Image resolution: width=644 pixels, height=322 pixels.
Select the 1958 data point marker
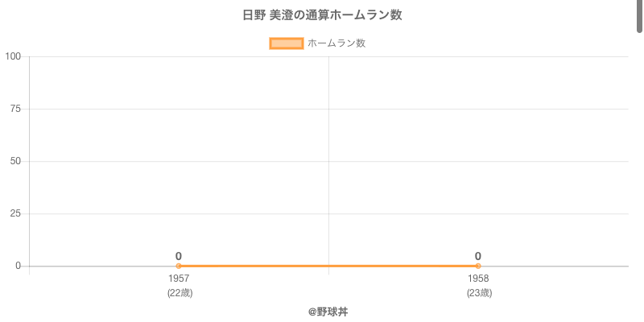tap(478, 266)
